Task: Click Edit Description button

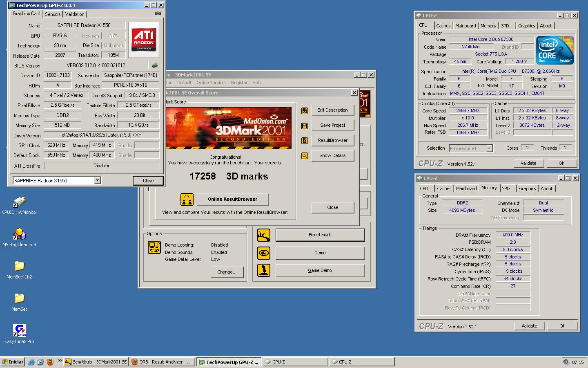Action: tap(333, 110)
